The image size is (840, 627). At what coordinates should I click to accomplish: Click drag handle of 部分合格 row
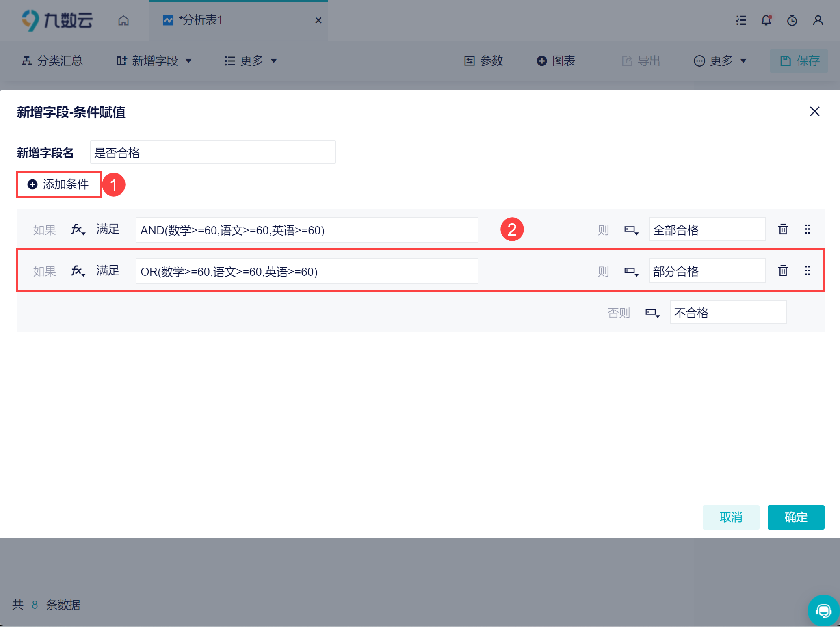click(807, 271)
